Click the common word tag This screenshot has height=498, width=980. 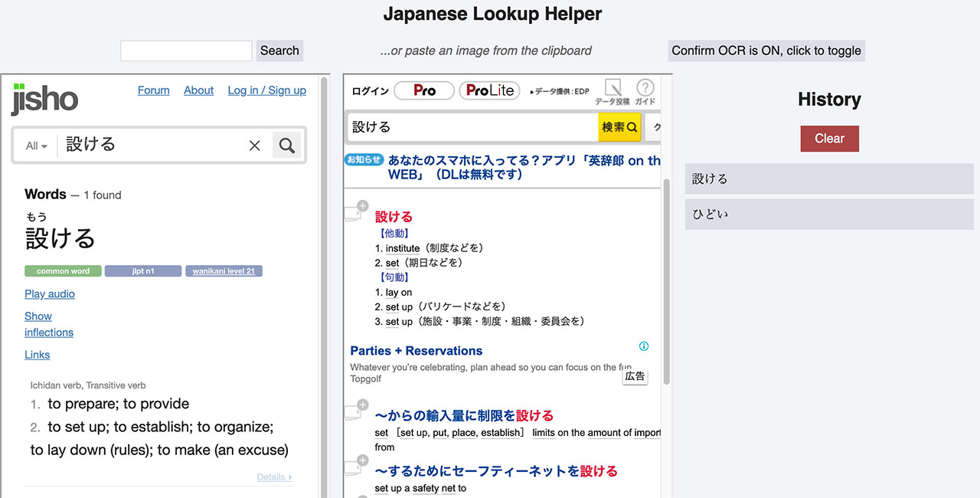coord(63,271)
